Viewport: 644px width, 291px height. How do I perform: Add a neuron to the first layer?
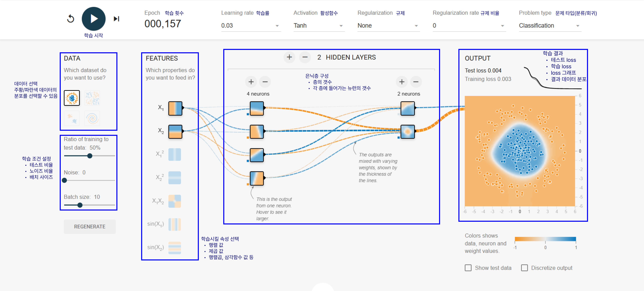point(251,82)
